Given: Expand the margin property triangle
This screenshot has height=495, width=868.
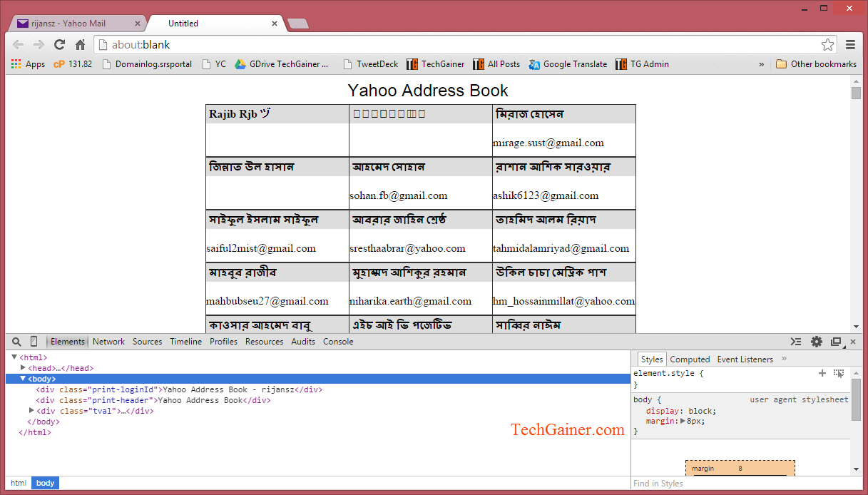Looking at the screenshot, I should click(x=683, y=422).
